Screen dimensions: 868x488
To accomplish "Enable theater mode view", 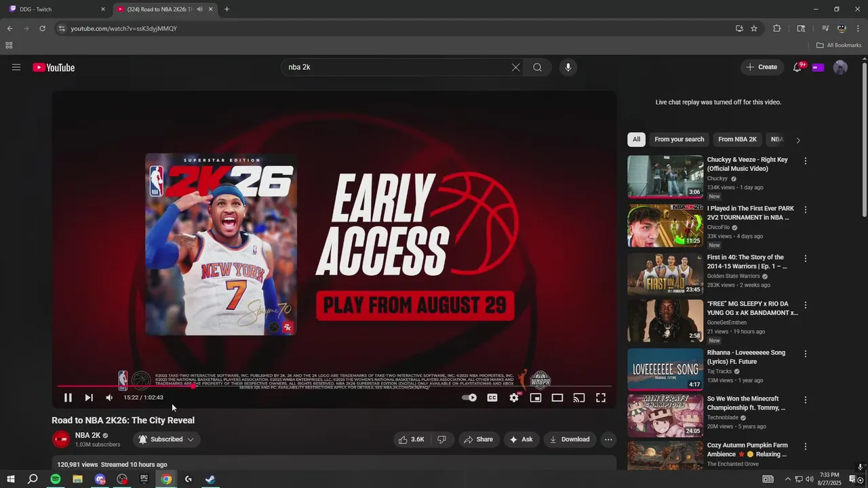I will [557, 398].
